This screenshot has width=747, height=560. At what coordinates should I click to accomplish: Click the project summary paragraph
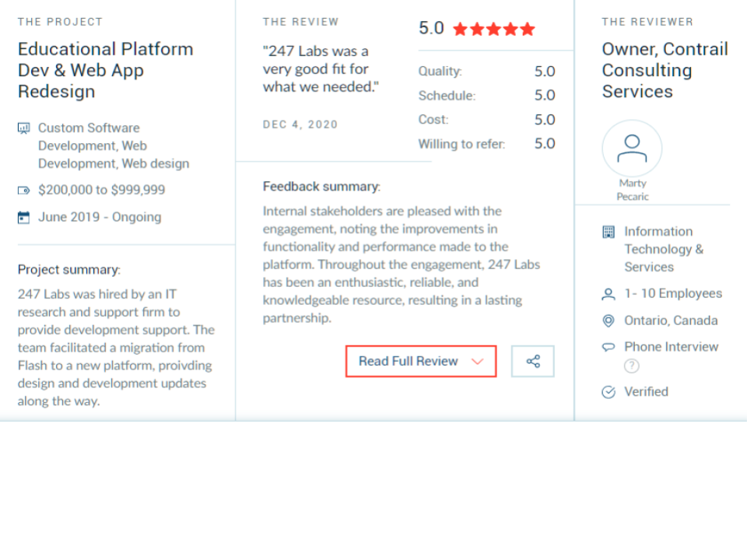point(116,348)
